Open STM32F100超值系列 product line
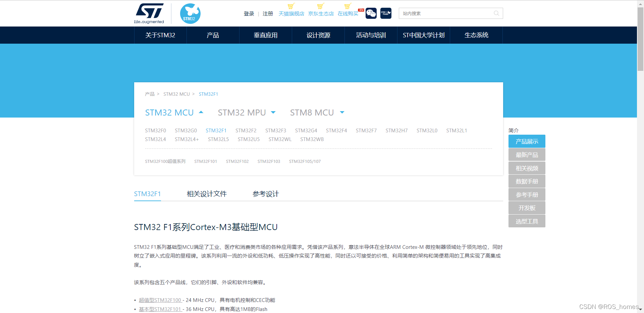Image resolution: width=644 pixels, height=313 pixels. point(165,162)
